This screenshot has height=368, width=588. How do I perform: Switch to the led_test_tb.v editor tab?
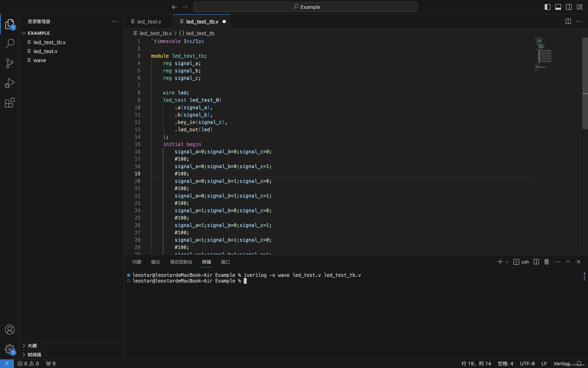[x=202, y=21]
